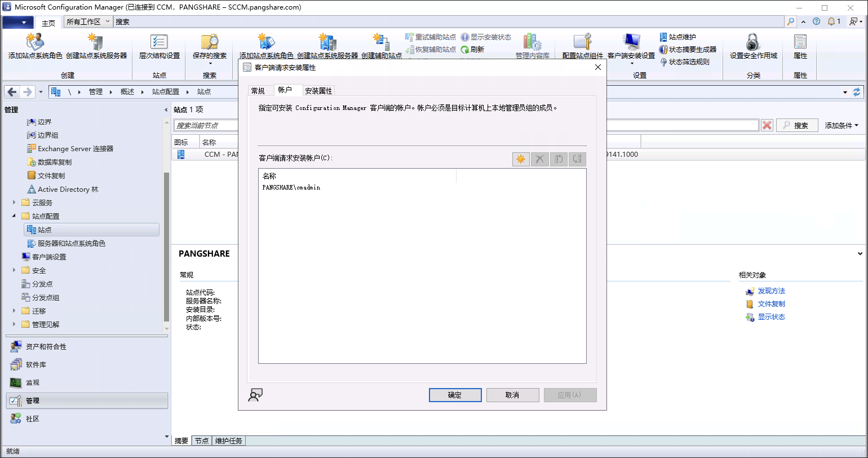Open the address bar history dropdown arrow
The height and width of the screenshot is (458, 868).
[x=845, y=92]
